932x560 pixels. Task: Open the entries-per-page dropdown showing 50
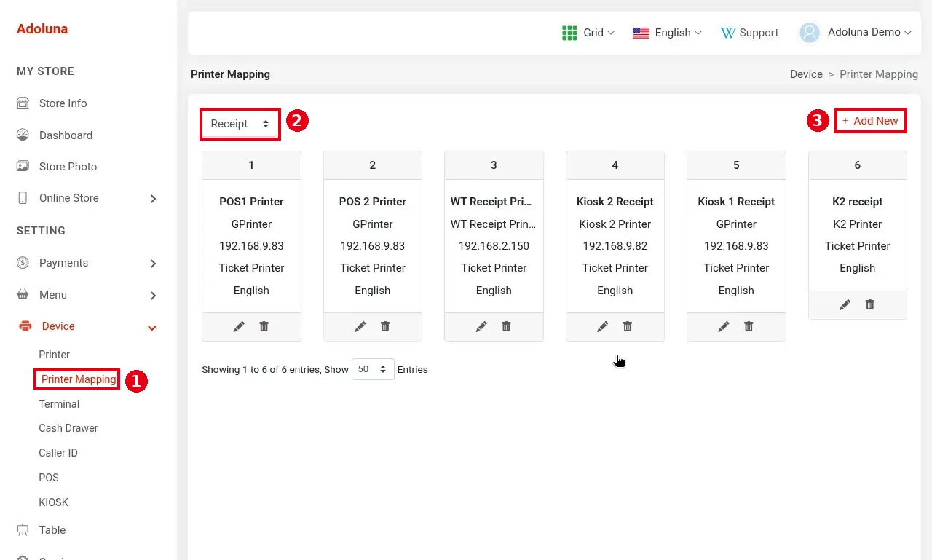pos(373,369)
